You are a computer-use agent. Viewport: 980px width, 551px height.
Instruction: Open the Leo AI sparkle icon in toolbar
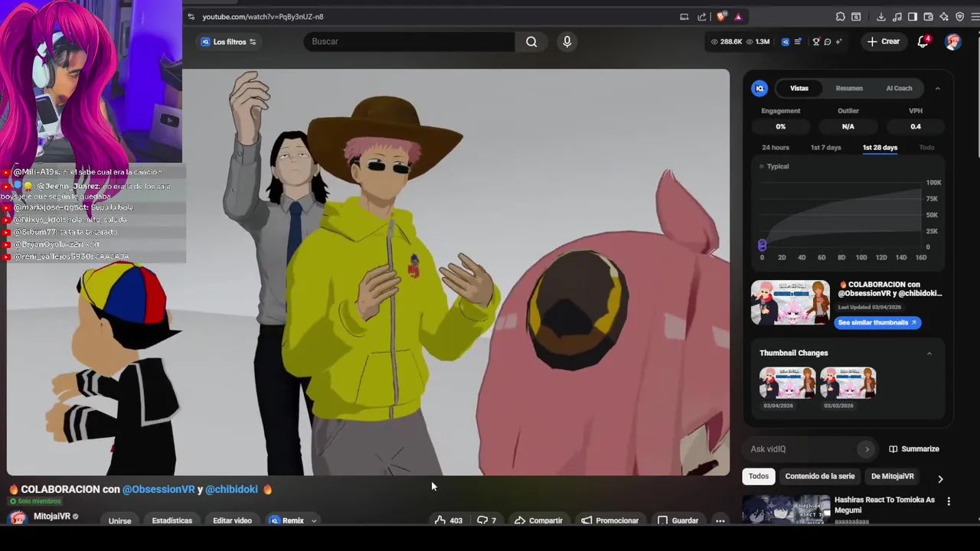[944, 17]
